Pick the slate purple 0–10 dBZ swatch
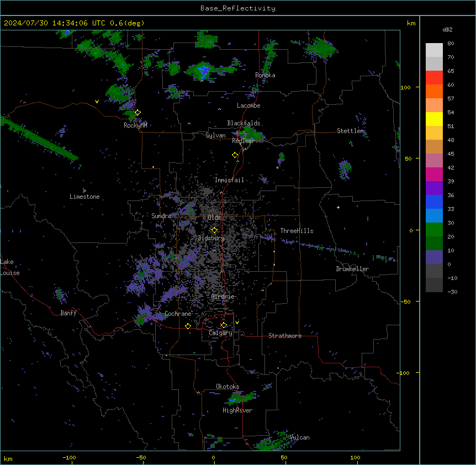This screenshot has width=476, height=465. pos(434,257)
